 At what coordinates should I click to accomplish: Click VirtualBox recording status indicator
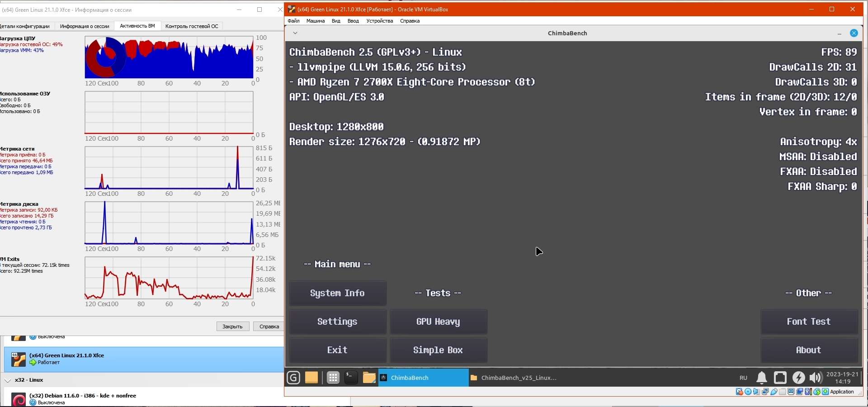click(x=799, y=392)
